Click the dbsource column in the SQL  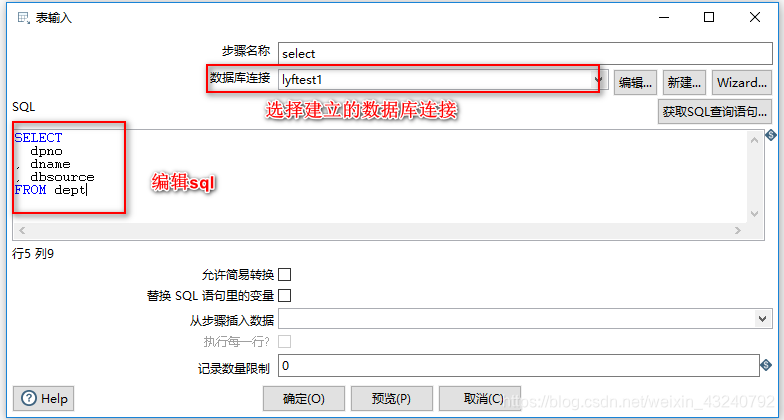(x=62, y=177)
